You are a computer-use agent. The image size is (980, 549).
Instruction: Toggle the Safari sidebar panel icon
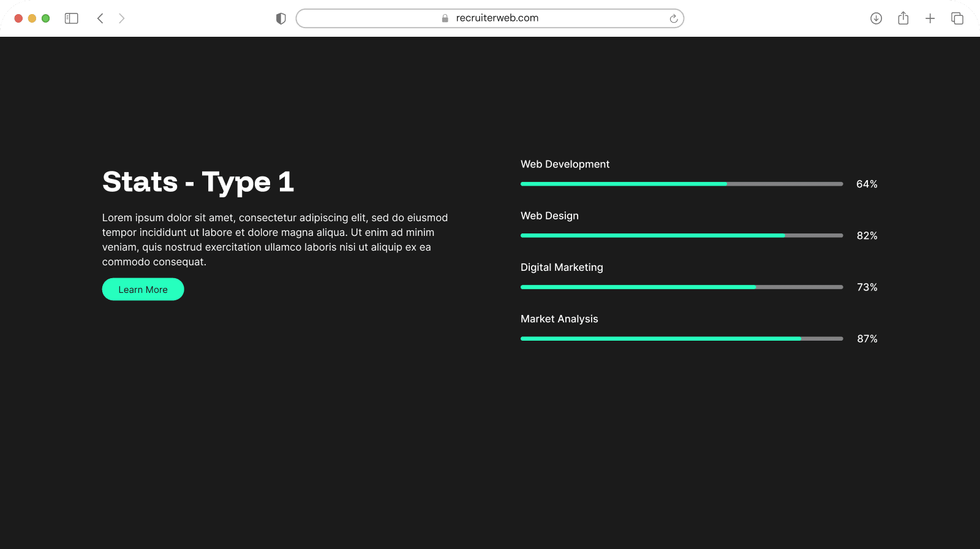pyautogui.click(x=72, y=18)
